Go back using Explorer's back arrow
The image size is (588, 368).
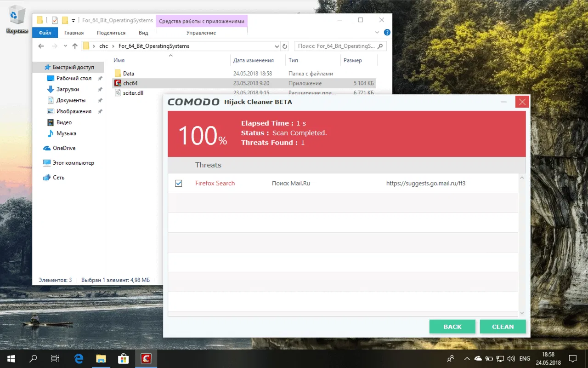pos(41,46)
